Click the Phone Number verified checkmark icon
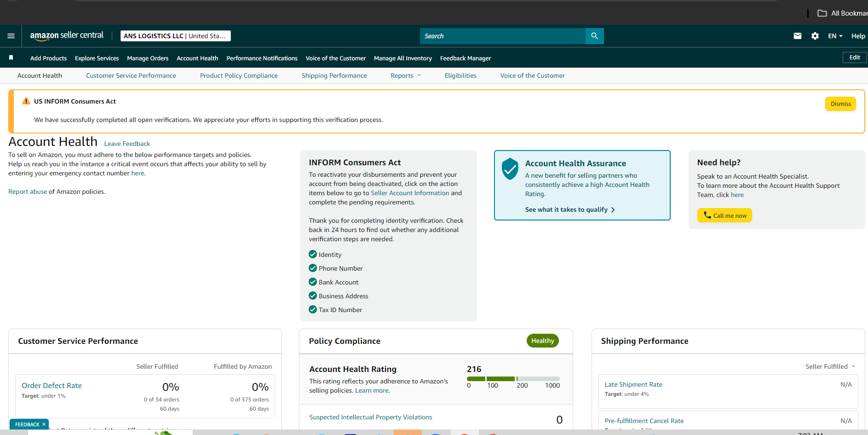This screenshot has width=868, height=435. (x=313, y=268)
